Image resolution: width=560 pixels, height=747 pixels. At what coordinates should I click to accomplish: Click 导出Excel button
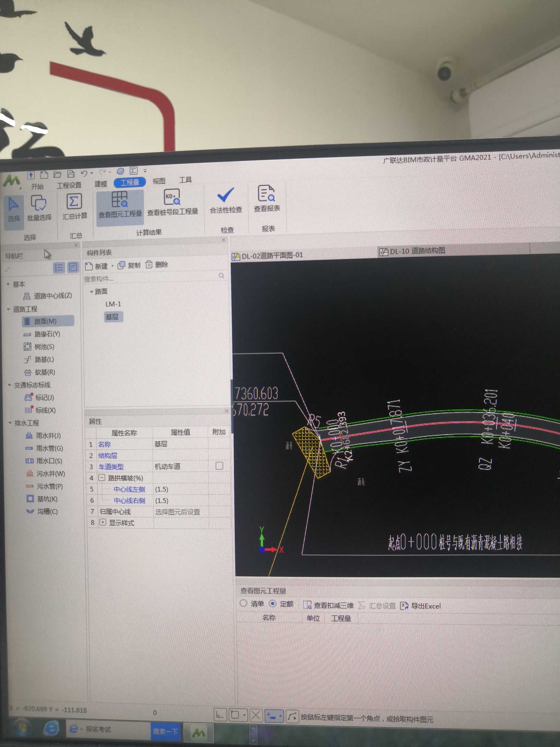pos(421,606)
